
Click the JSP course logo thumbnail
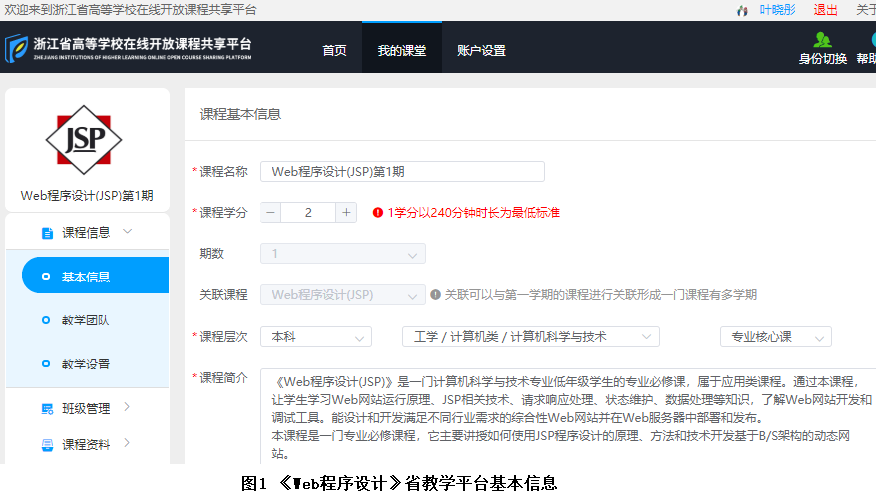pos(84,139)
